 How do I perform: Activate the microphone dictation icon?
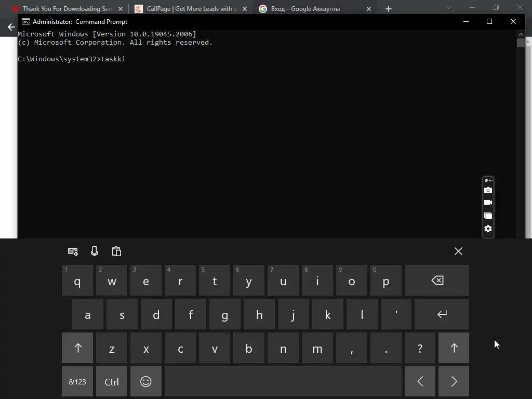[95, 251]
